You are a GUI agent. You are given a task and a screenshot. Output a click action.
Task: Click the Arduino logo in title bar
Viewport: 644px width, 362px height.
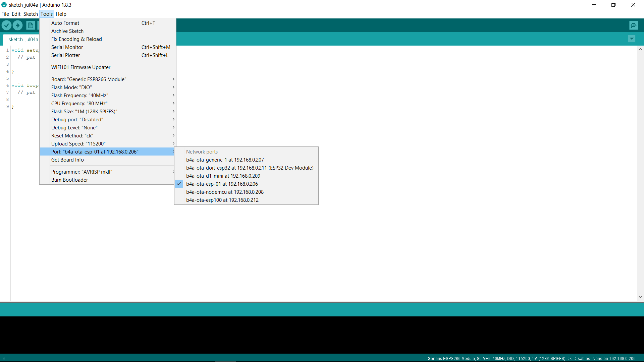coord(4,5)
